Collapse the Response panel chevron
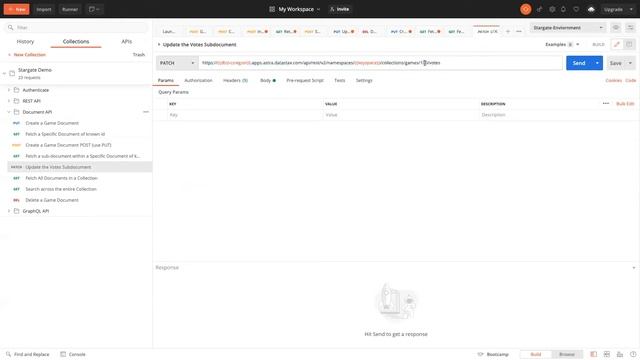The image size is (640, 360). coord(633,268)
